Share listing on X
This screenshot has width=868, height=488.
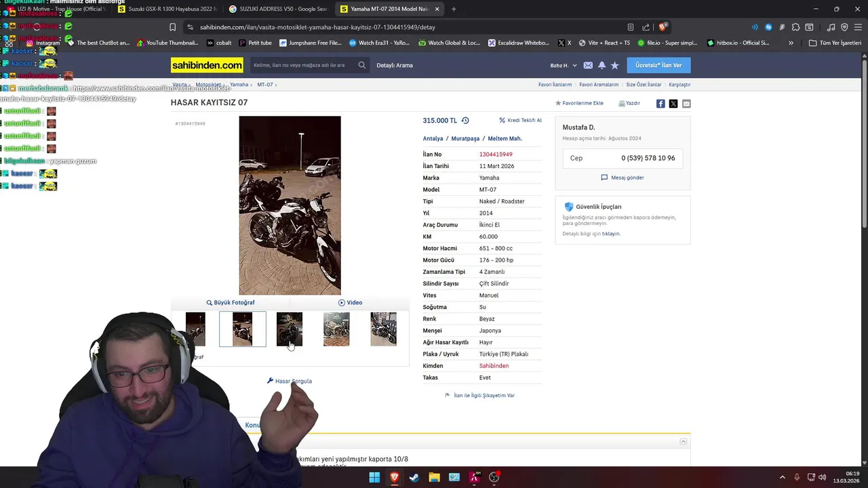pos(673,104)
